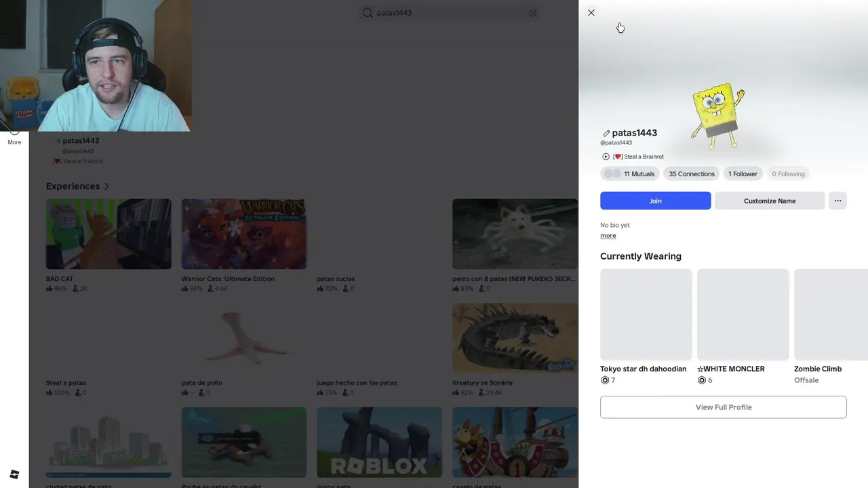Open Roube as patas do cavalo thumbnail
The width and height of the screenshot is (868, 488).
(244, 443)
